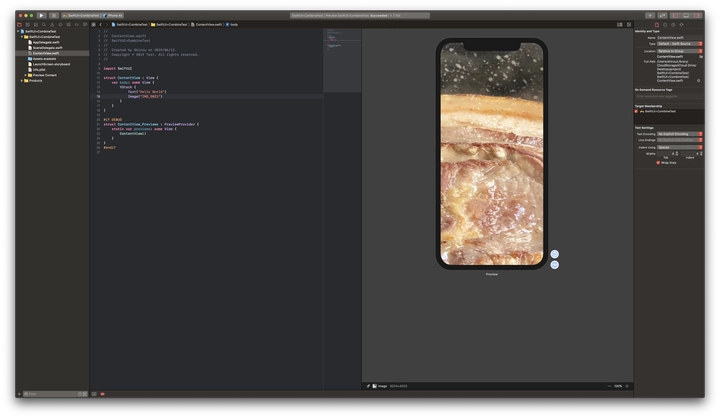Toggle SwiftUI-CombineTest target membership checkbox

click(x=638, y=111)
